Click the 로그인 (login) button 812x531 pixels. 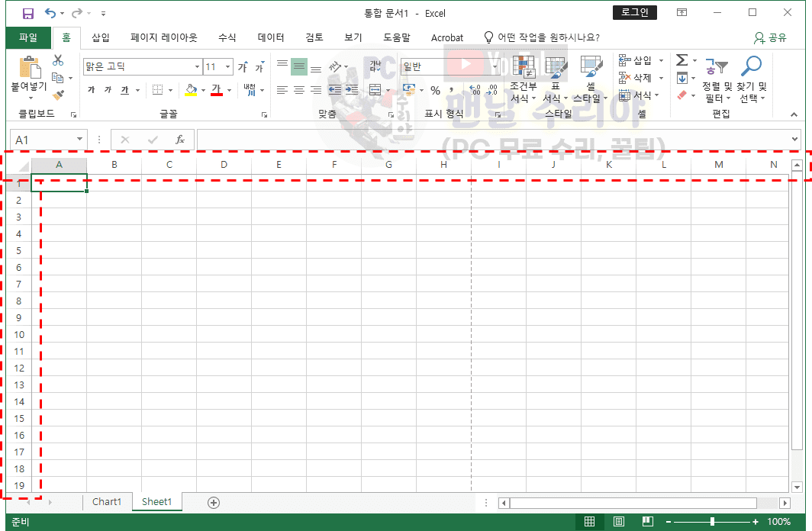[634, 12]
